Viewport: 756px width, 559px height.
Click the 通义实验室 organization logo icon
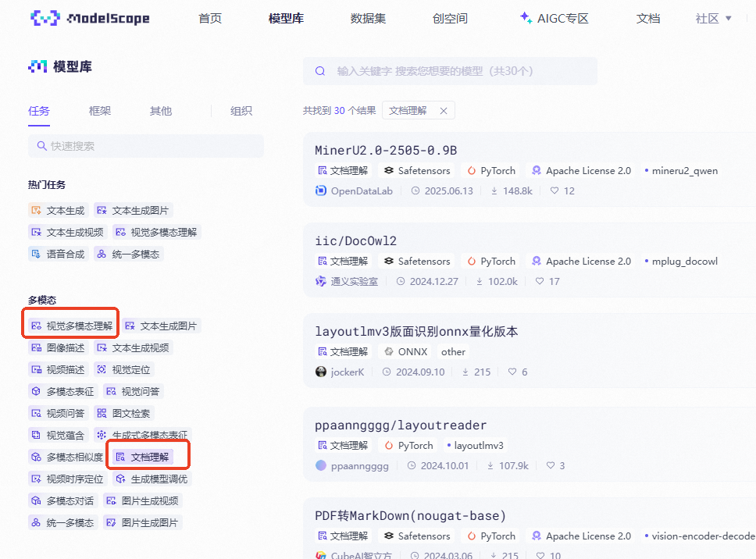(x=321, y=281)
